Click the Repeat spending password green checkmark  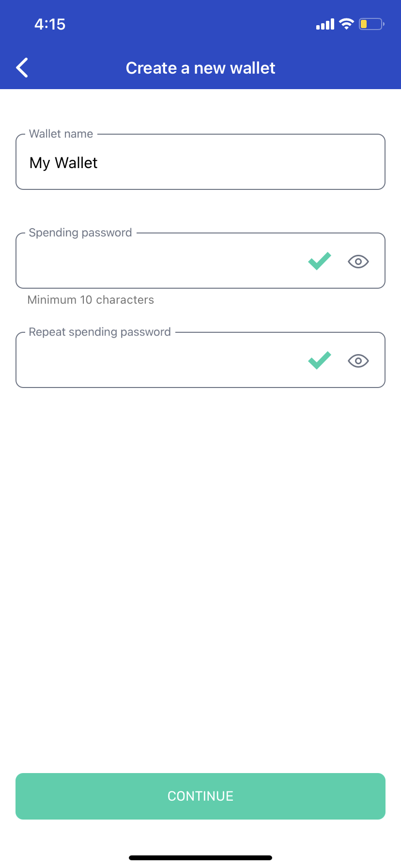(320, 360)
